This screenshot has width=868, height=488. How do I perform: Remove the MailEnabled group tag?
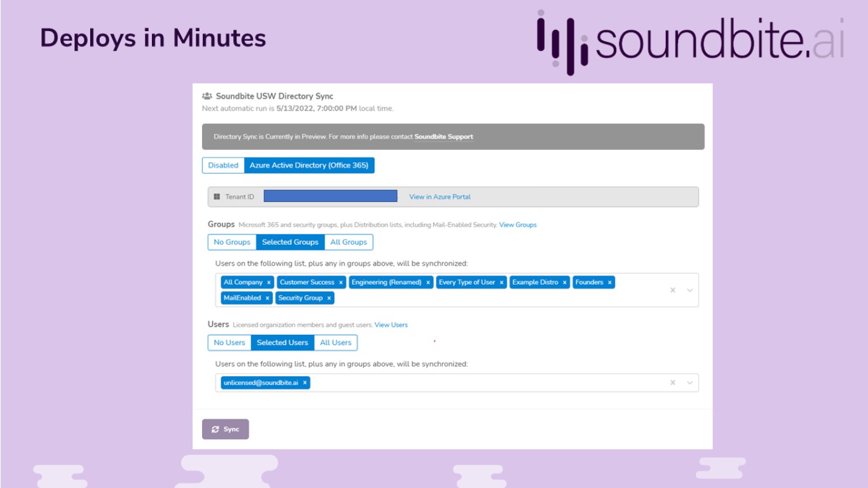[x=268, y=297]
